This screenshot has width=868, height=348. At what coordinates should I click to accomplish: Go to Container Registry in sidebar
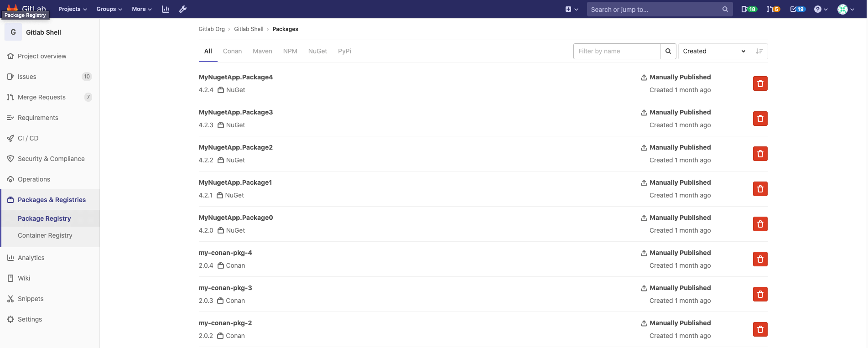pos(45,235)
